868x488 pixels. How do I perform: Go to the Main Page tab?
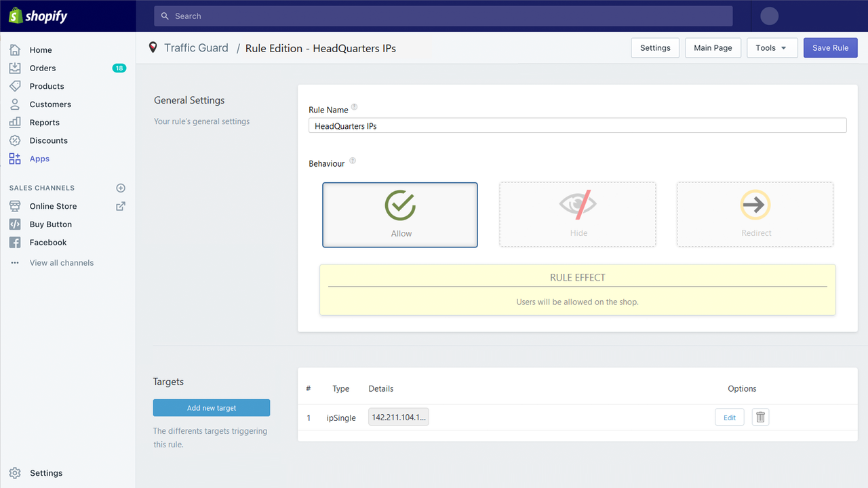713,47
